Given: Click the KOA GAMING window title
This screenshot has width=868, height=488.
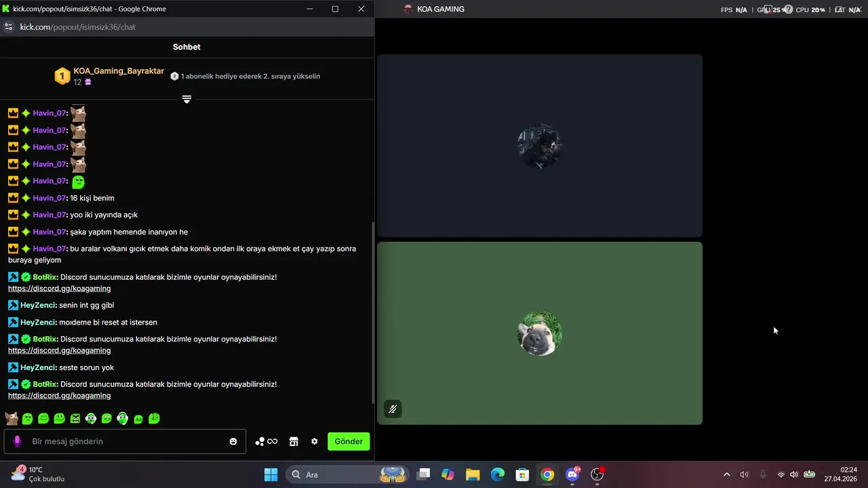Looking at the screenshot, I should (441, 9).
